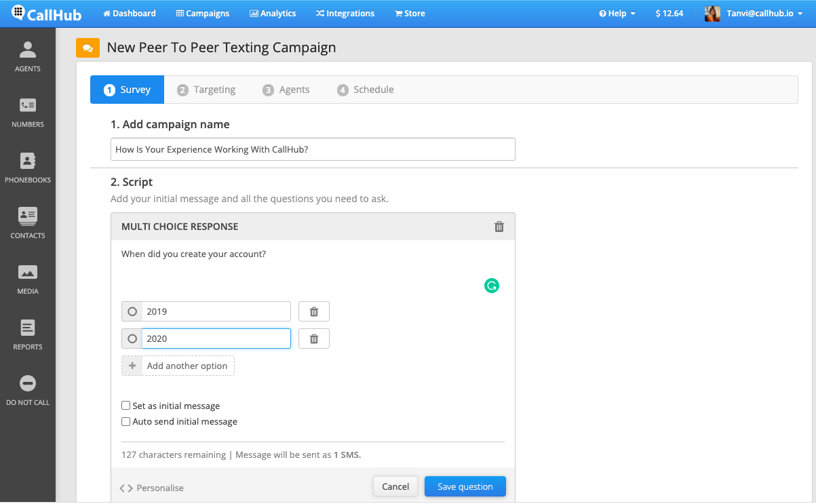Viewport: 816px width, 504px height.
Task: Click the 'MULTI CHOICE RESPONSE' header text
Action: point(180,227)
